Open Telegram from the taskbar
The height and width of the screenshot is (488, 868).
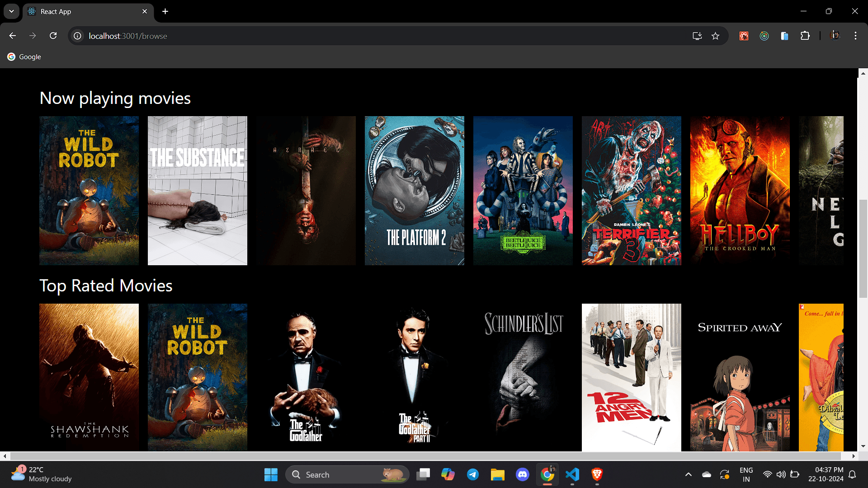473,474
